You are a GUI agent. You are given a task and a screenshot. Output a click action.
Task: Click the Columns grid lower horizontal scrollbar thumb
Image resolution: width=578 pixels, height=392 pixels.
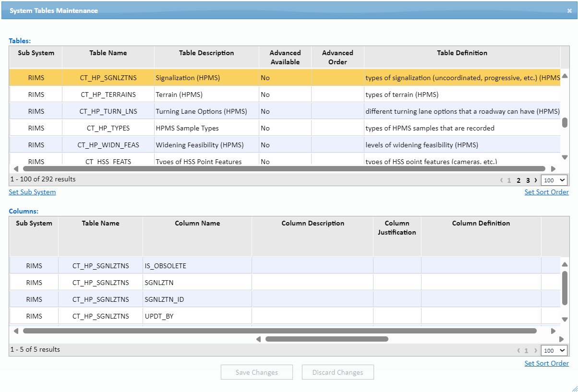pos(327,339)
